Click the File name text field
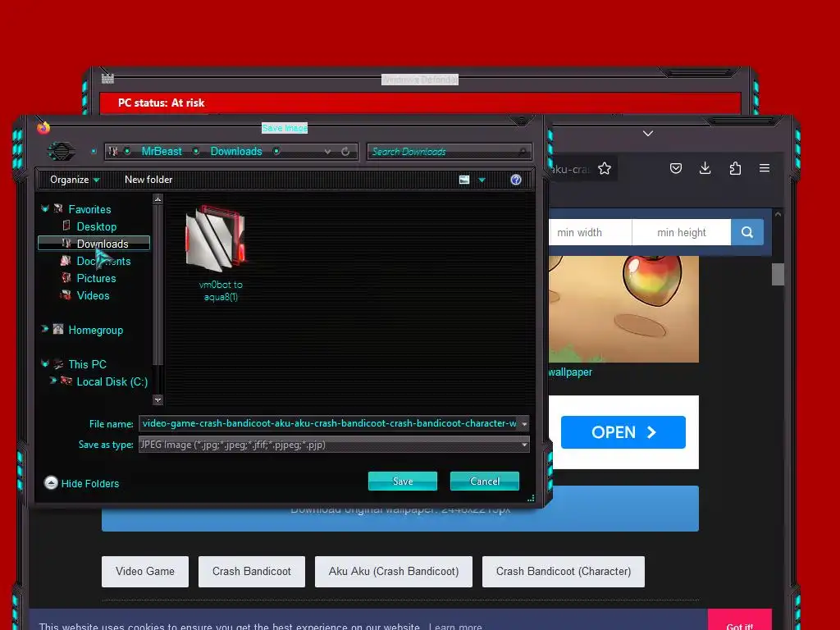This screenshot has width=840, height=630. 329,423
